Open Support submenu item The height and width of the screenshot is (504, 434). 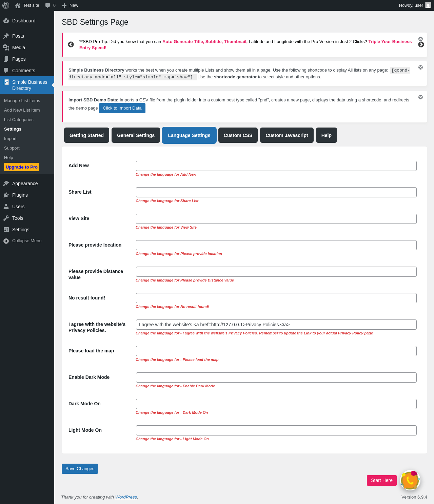[x=12, y=148]
